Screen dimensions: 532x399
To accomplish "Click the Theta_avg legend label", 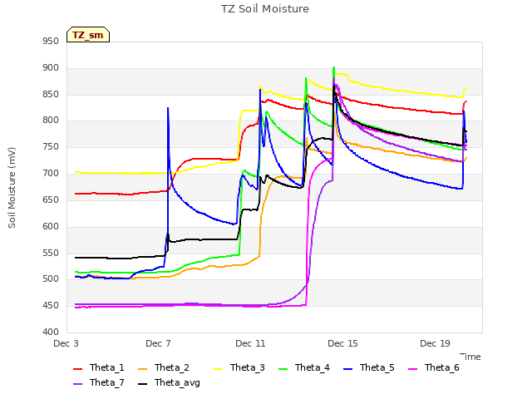I will [177, 382].
